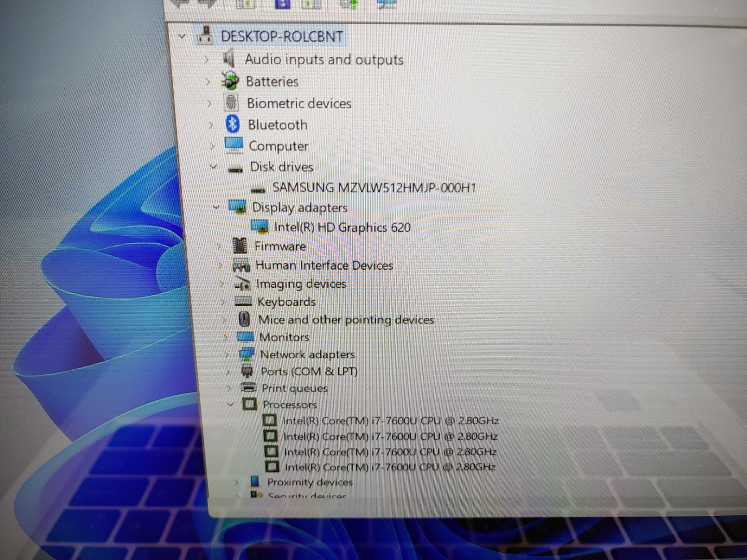Click the DESKTOP-ROLCBNT computer root icon
Screen dimensions: 747x560
205,35
